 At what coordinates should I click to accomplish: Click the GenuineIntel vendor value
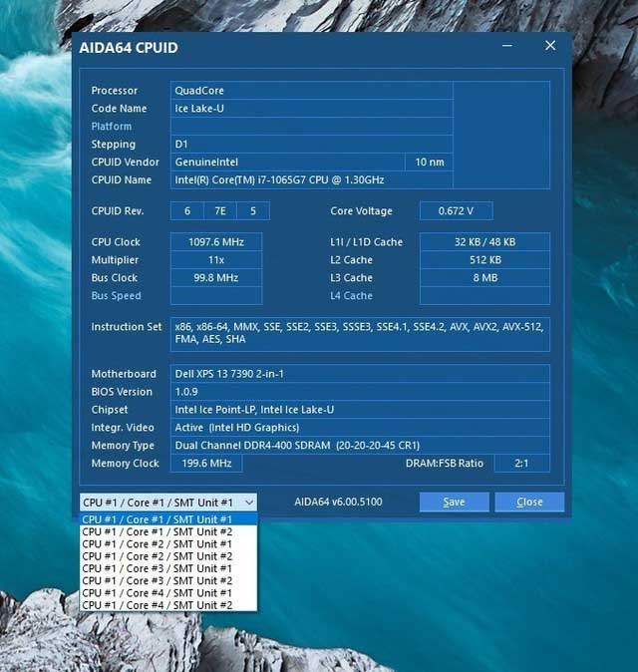pyautogui.click(x=287, y=162)
